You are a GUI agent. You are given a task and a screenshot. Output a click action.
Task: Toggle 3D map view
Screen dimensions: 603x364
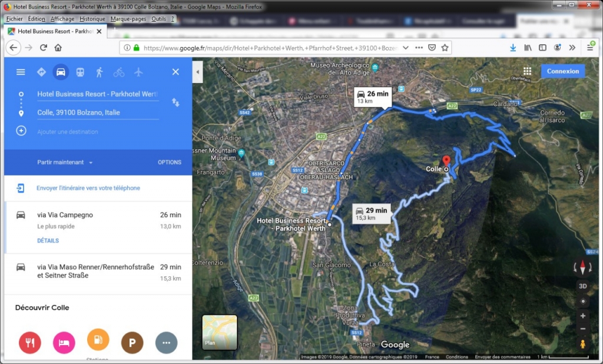tap(583, 286)
